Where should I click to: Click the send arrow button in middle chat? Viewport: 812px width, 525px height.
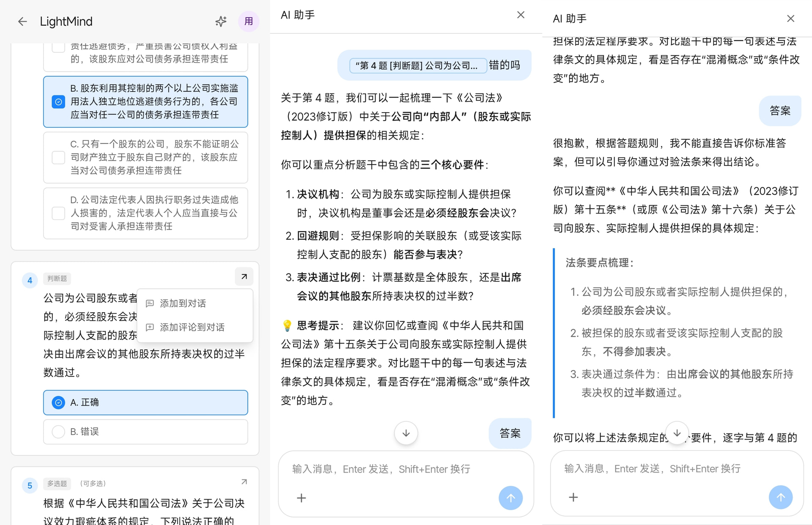(x=510, y=498)
